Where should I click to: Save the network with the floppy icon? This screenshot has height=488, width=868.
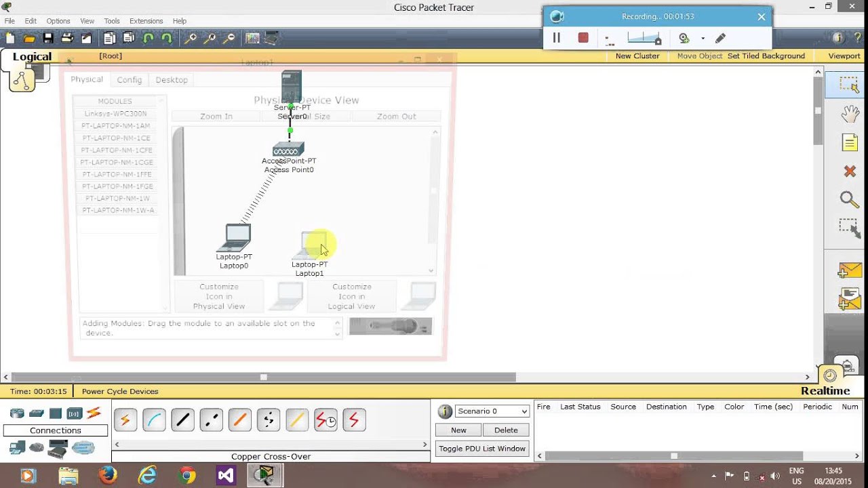coord(48,38)
